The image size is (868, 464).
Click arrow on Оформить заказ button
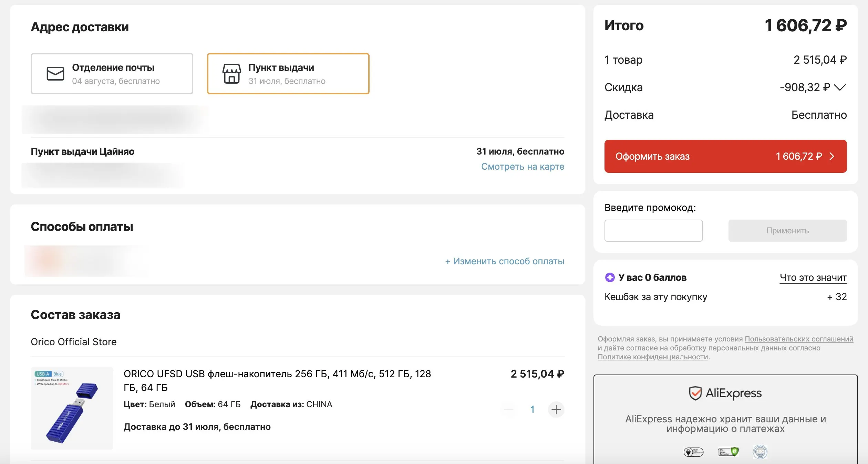point(832,156)
